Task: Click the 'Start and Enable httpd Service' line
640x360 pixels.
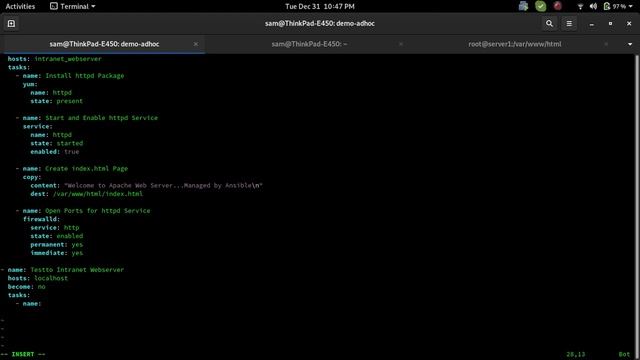Action: pyautogui.click(x=87, y=118)
